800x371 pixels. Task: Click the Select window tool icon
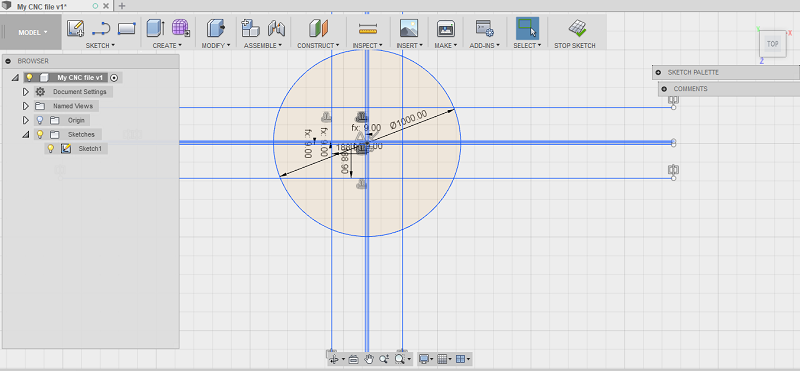click(x=527, y=28)
